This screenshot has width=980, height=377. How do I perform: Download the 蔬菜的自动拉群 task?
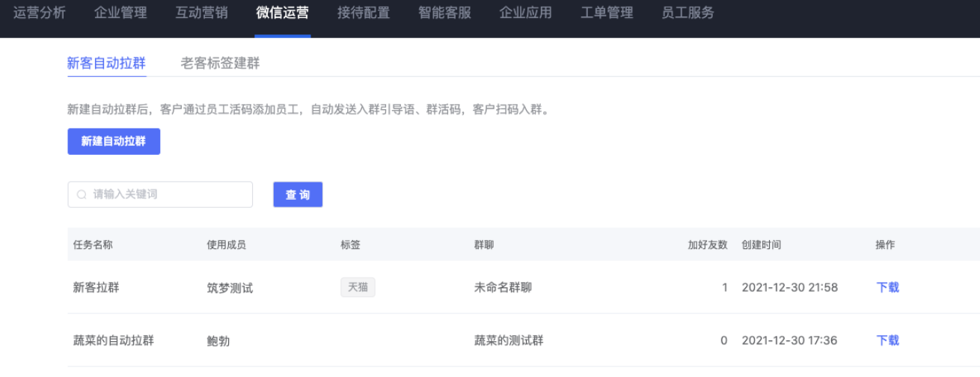(x=887, y=340)
